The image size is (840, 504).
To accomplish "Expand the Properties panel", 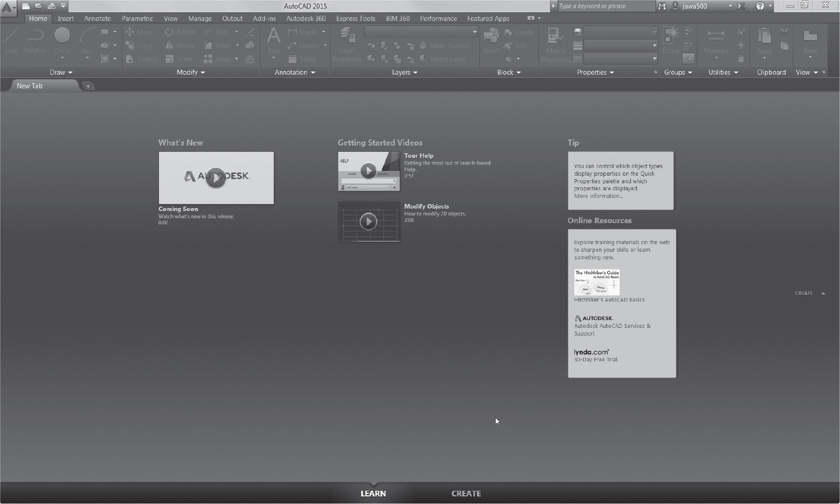I will click(595, 73).
